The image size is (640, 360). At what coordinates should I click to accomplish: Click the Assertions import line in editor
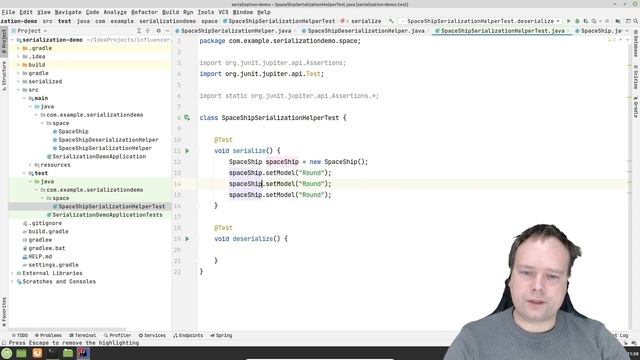[x=273, y=63]
